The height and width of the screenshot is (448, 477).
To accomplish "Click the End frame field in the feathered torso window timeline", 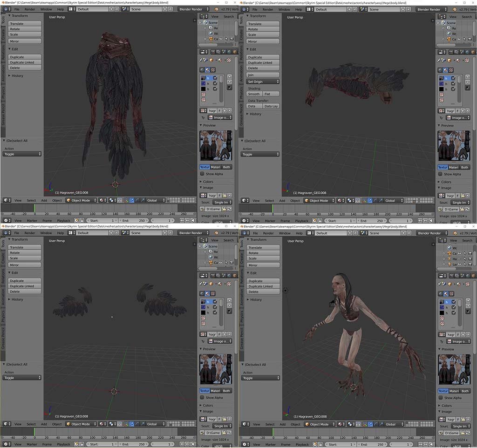I will (x=134, y=220).
